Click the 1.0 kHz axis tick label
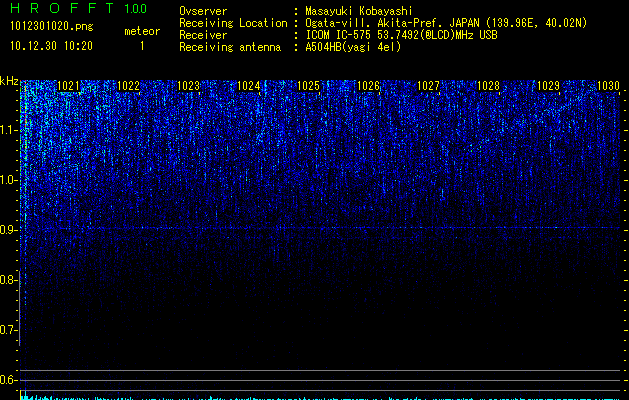 pyautogui.click(x=9, y=180)
